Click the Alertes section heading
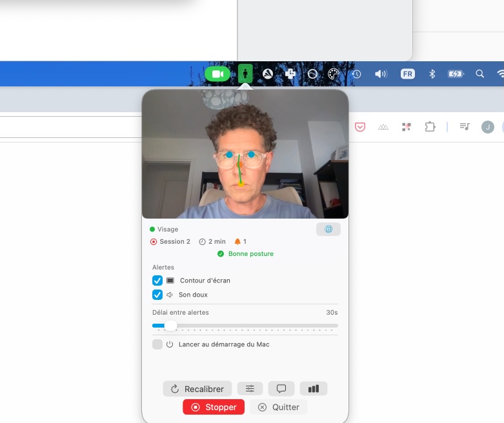Viewport: 504px width, 423px height. pyautogui.click(x=163, y=267)
